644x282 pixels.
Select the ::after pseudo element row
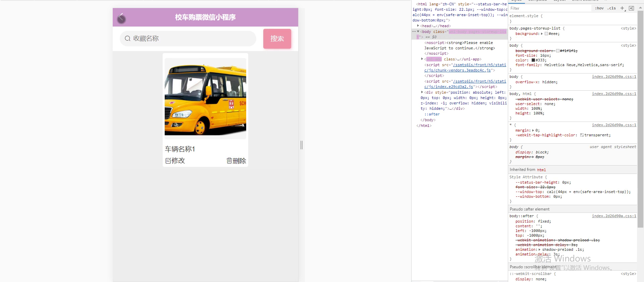(x=432, y=114)
